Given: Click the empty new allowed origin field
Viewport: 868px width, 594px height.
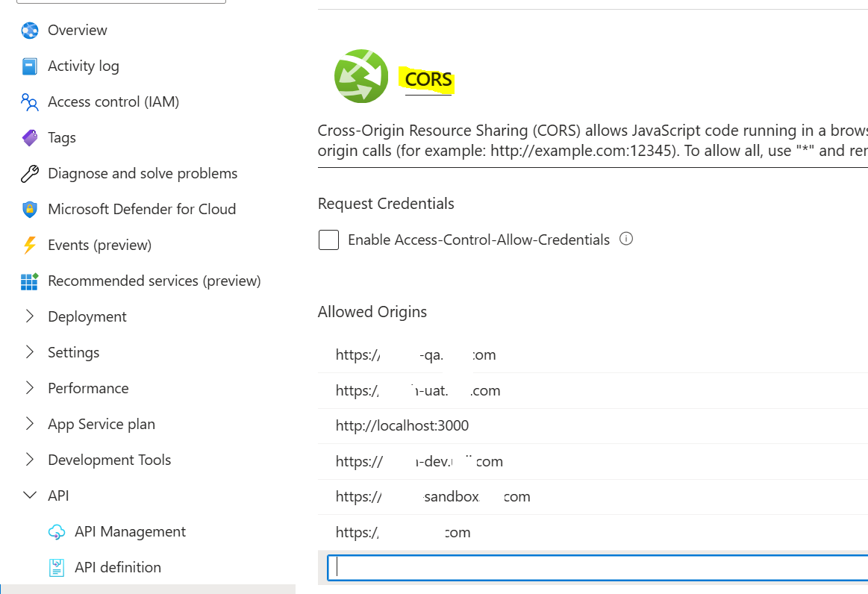Looking at the screenshot, I should (597, 567).
